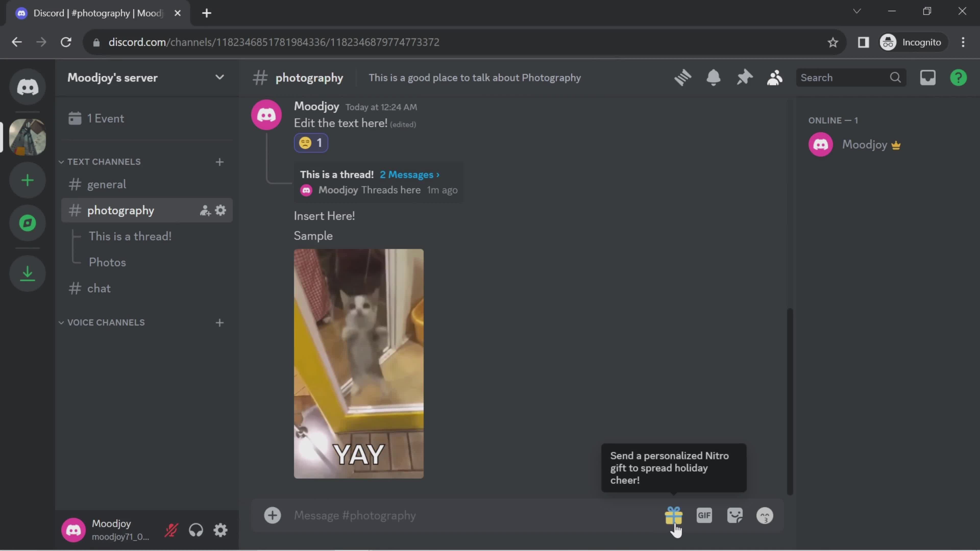Open new browser tab
This screenshot has height=551, width=980.
[206, 13]
